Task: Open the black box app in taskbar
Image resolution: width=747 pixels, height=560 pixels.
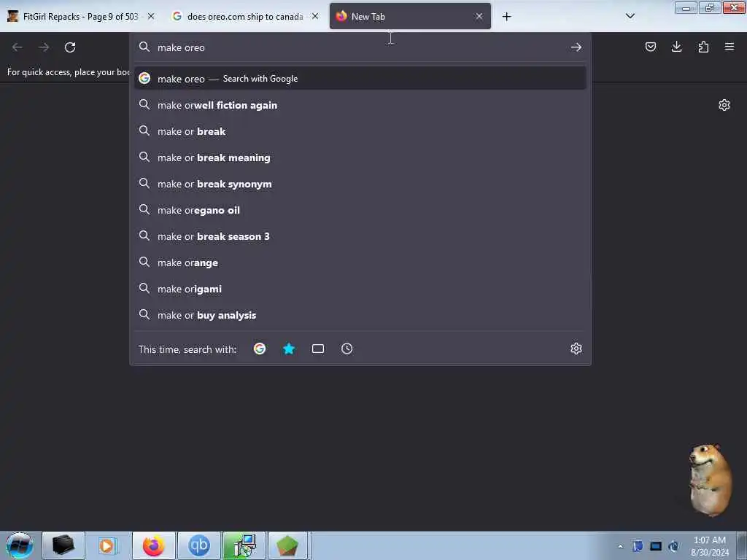Action: pos(63,545)
